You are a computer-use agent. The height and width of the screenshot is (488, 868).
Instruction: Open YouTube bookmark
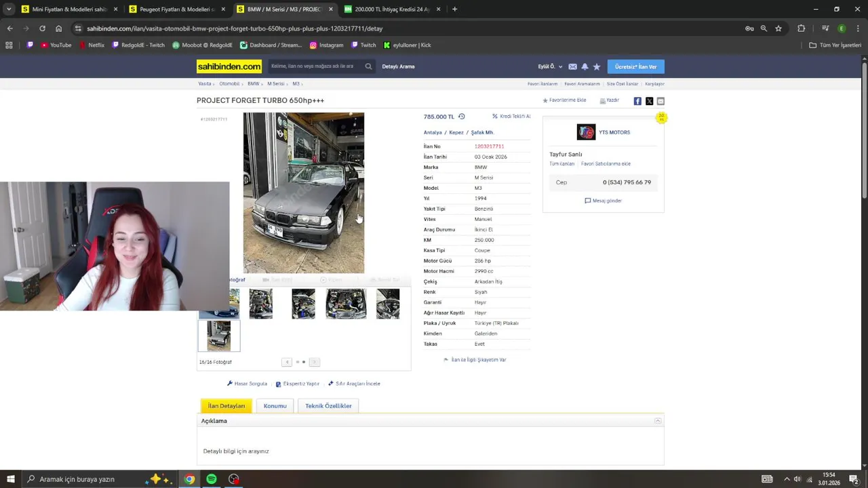pos(56,45)
